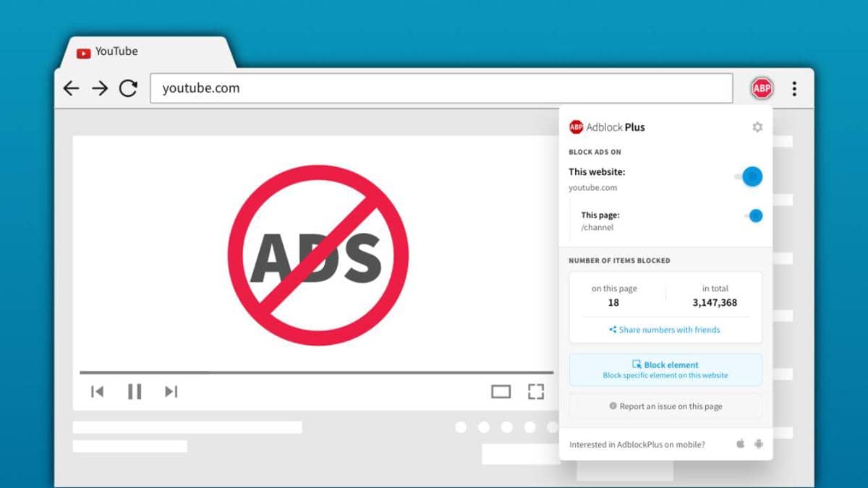
Task: Click the ABP extension icon in toolbar
Action: click(x=762, y=89)
